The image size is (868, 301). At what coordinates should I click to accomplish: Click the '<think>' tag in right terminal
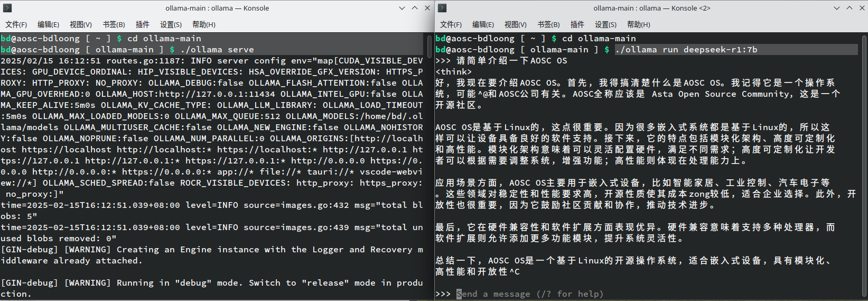point(453,72)
